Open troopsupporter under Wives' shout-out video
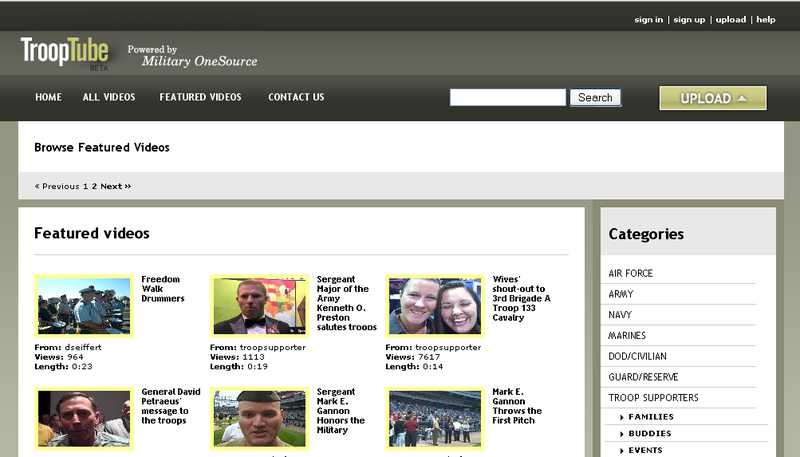800x457 pixels. (x=448, y=347)
